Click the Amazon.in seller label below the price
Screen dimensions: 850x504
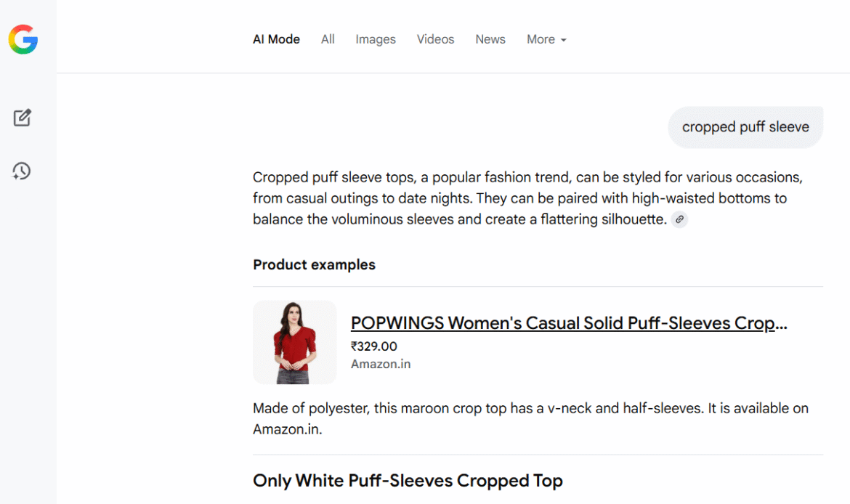coord(381,364)
